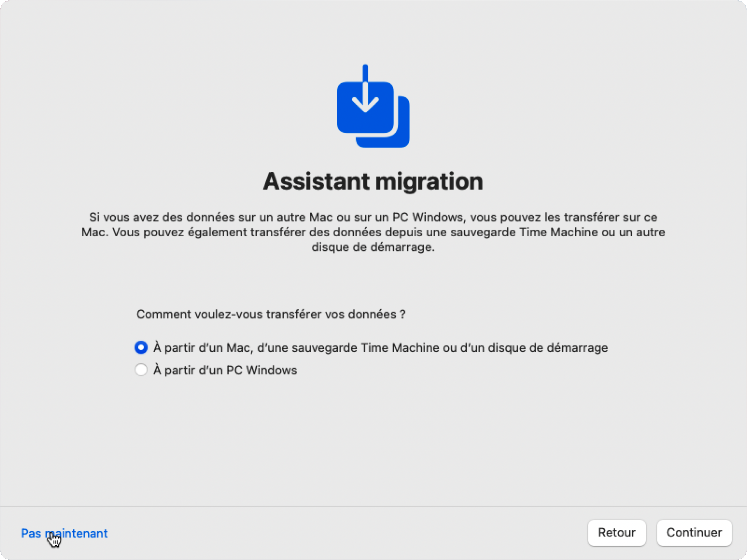The height and width of the screenshot is (560, 747).
Task: Click label 'À partir d'un PC Windows'
Action: coord(225,370)
